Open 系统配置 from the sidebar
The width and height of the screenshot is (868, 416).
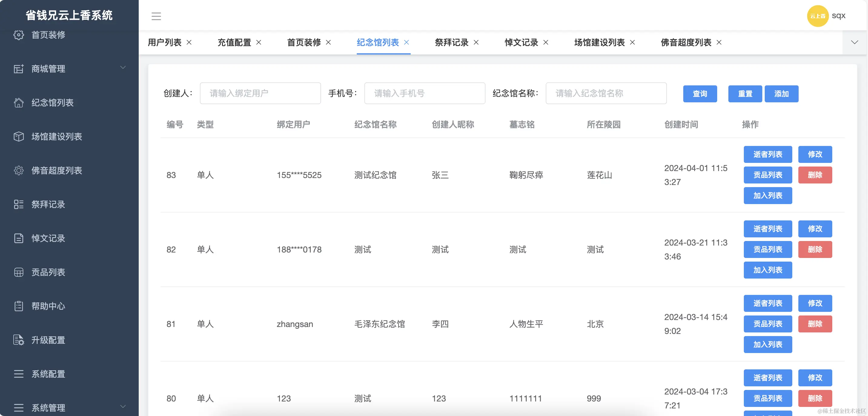click(x=48, y=374)
